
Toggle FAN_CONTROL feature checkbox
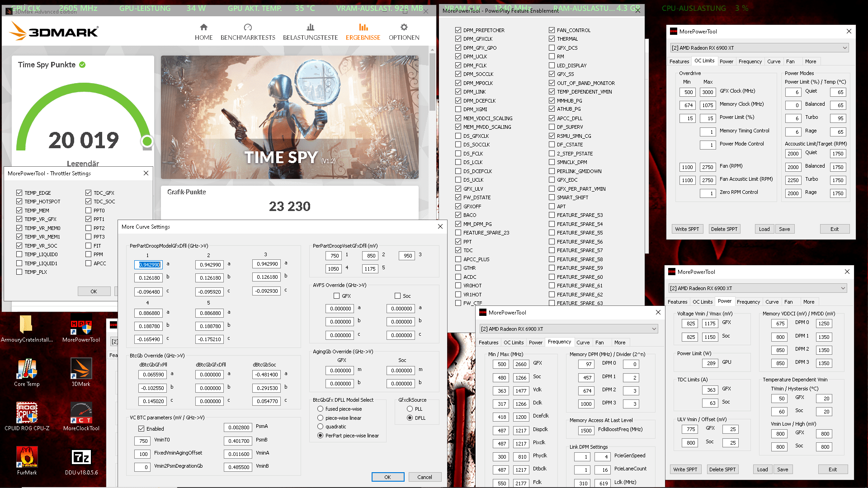[552, 30]
